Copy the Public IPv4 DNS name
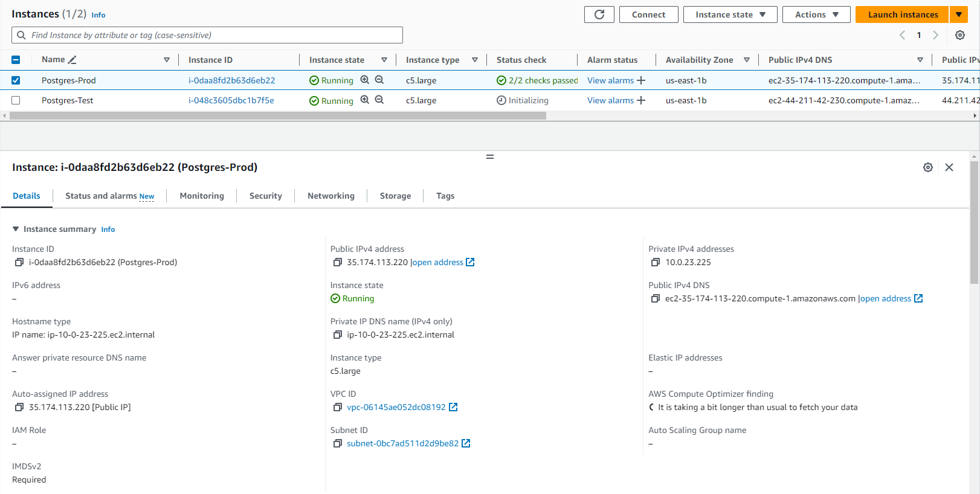 coord(656,298)
